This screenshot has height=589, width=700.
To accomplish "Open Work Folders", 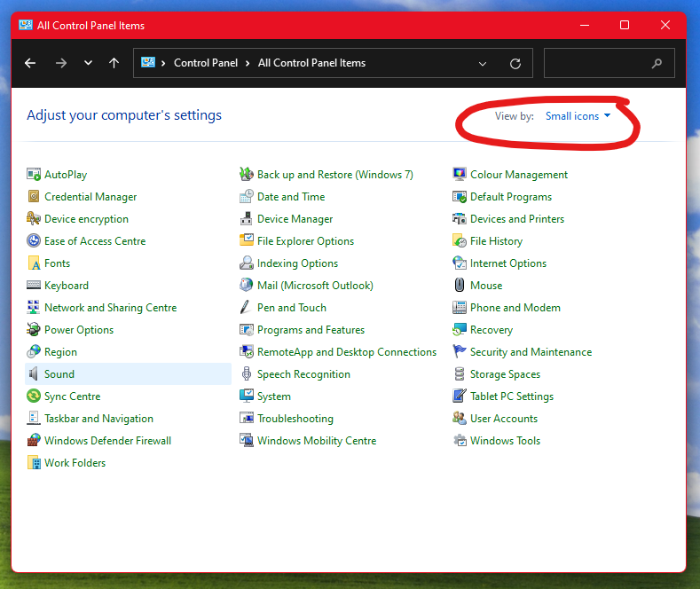I will [x=75, y=463].
